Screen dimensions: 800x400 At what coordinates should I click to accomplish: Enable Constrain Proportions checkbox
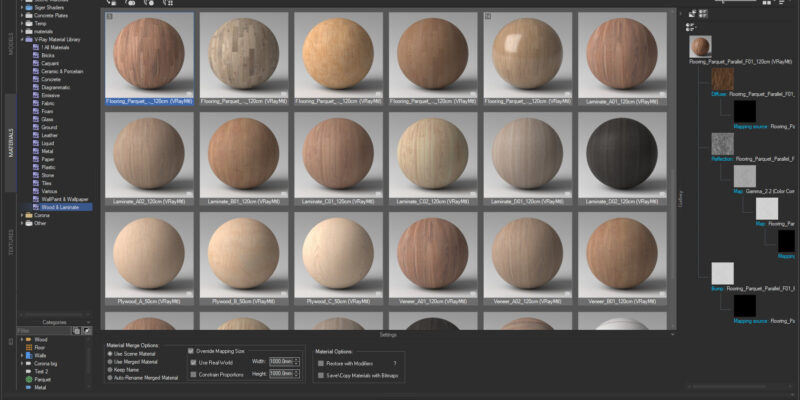tap(193, 374)
